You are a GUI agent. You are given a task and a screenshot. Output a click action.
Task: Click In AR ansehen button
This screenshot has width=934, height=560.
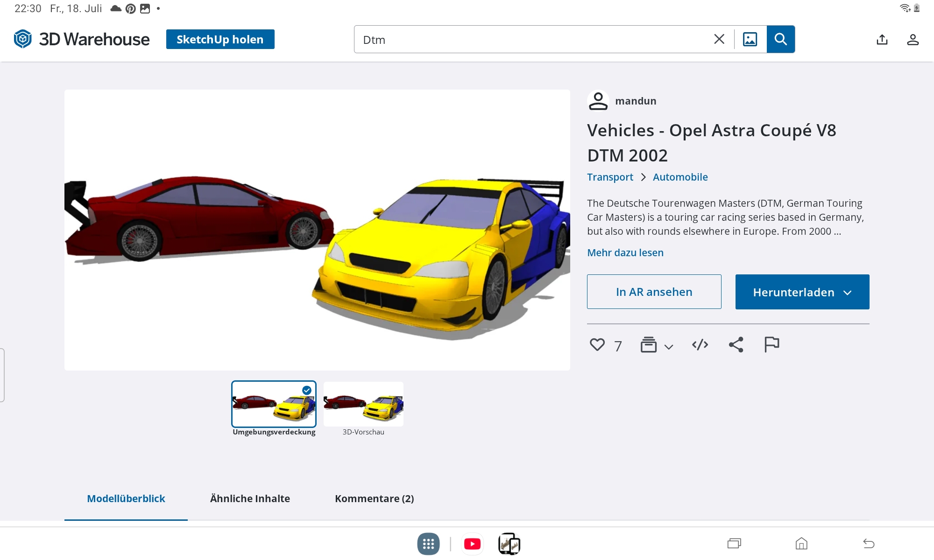pyautogui.click(x=654, y=292)
